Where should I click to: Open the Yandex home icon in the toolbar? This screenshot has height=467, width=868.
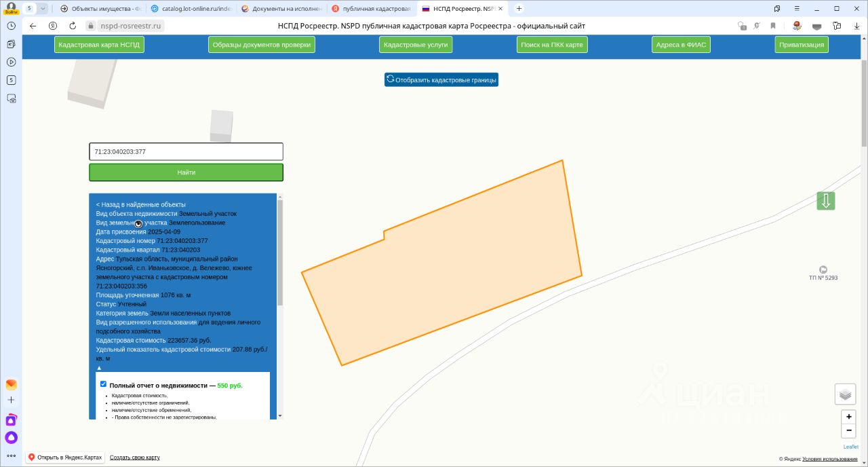[x=53, y=26]
